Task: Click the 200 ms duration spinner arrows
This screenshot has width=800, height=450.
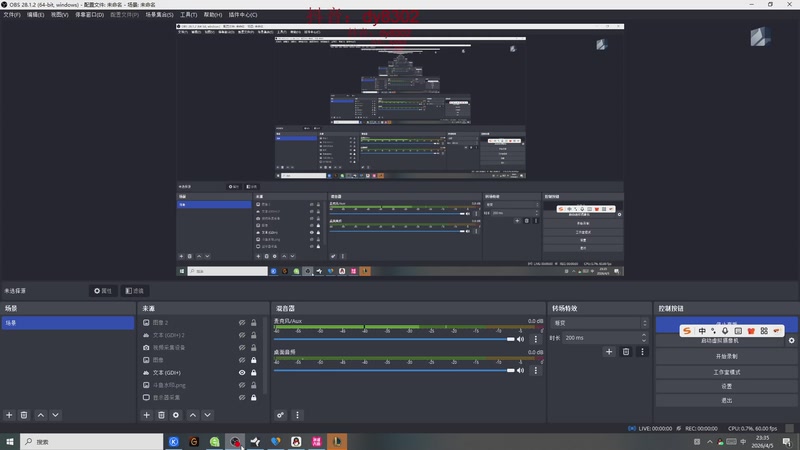Action: click(644, 338)
